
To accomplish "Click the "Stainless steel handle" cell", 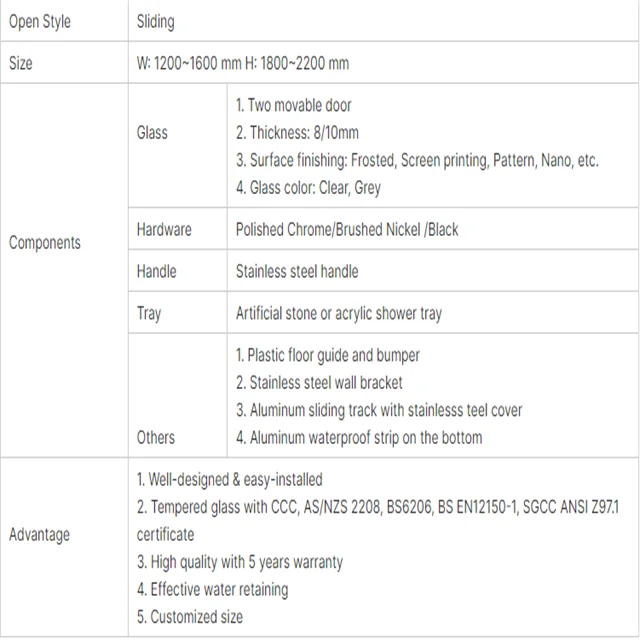I will coord(297,271).
